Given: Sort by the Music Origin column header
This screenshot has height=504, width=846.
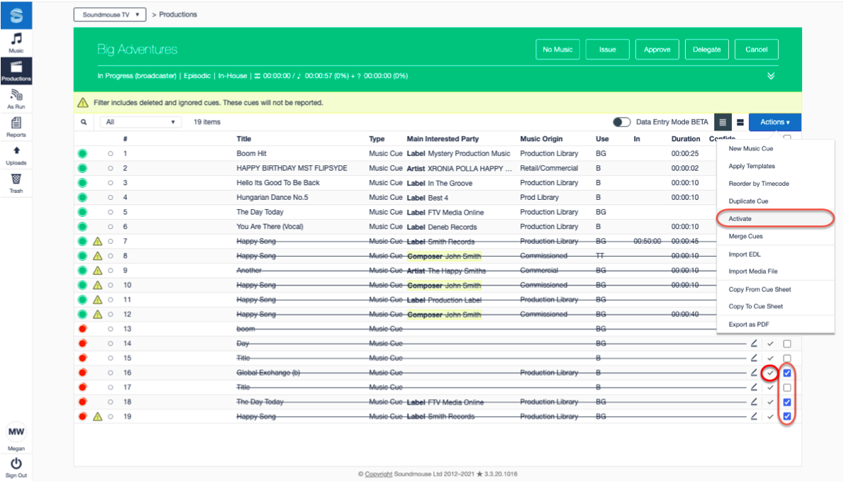Looking at the screenshot, I should click(541, 139).
